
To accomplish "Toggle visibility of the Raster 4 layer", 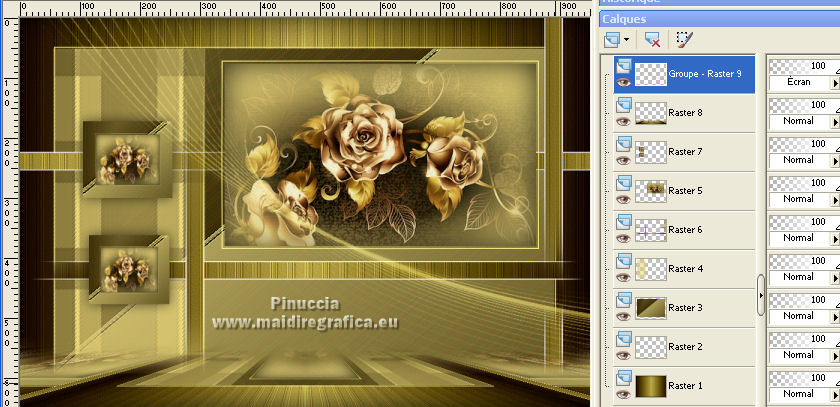I will point(623,278).
